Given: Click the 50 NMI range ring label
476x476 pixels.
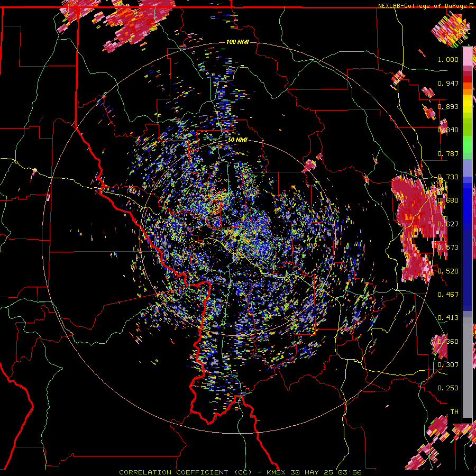Looking at the screenshot, I should tap(237, 140).
